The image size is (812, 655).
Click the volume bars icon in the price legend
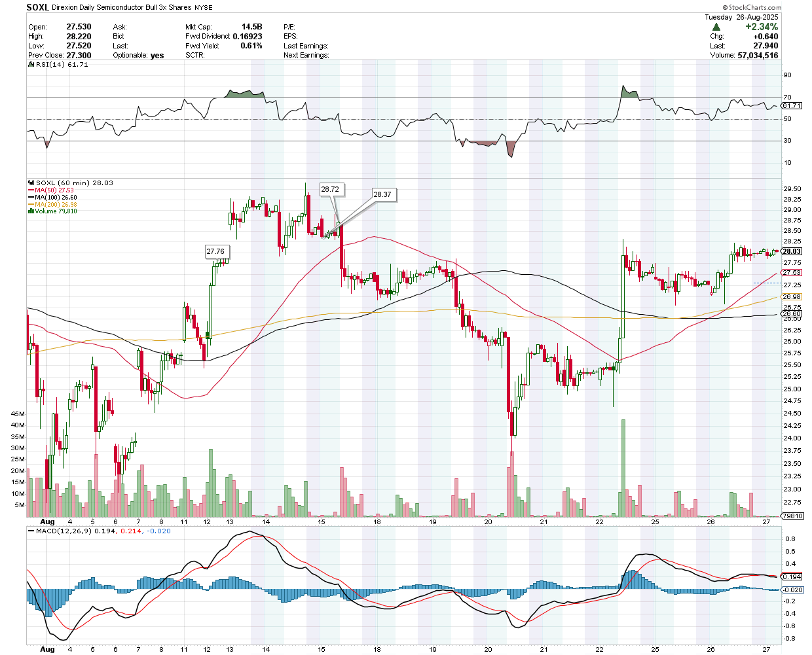[31, 211]
